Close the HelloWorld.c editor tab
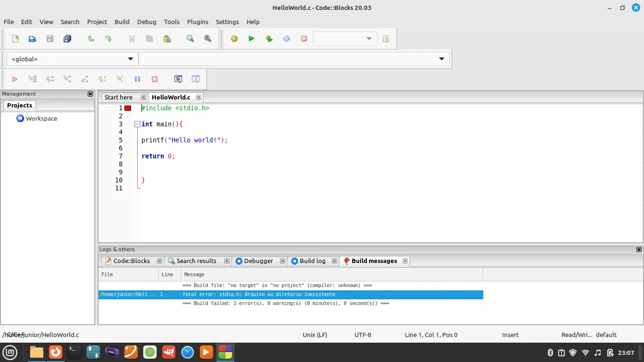The image size is (644, 362). (x=198, y=98)
